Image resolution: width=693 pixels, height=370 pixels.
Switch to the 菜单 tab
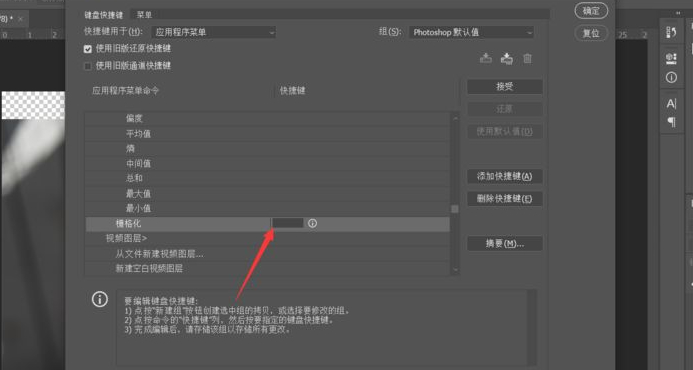tap(144, 15)
